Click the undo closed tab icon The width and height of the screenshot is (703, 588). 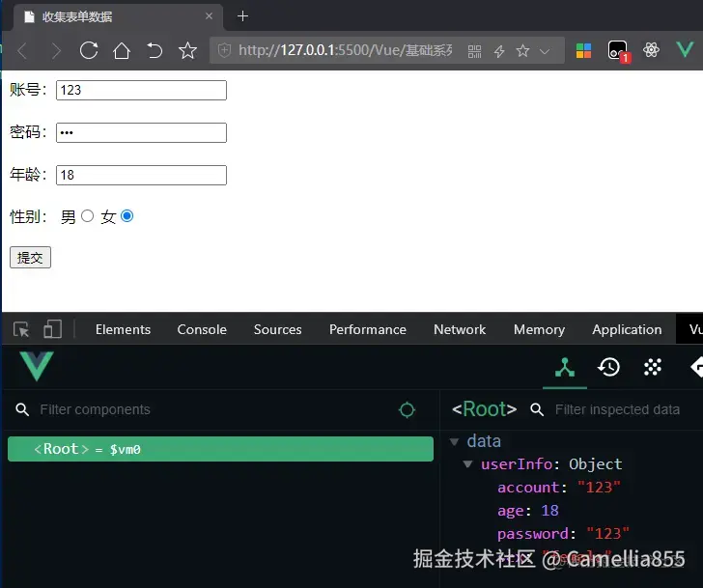point(155,50)
